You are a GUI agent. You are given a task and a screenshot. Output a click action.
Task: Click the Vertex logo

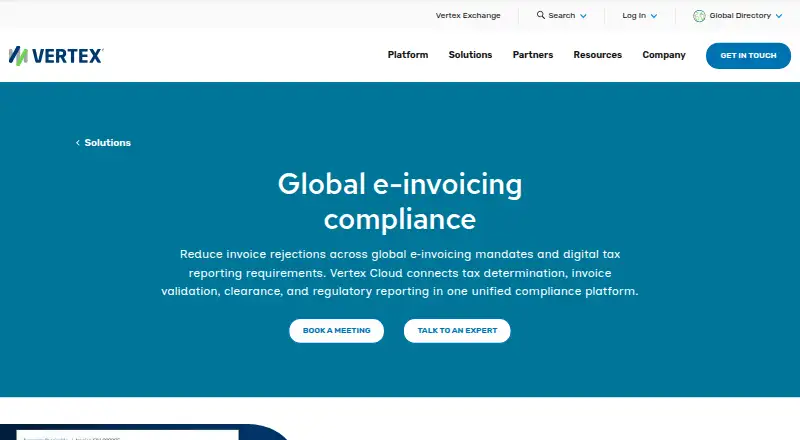(56, 56)
